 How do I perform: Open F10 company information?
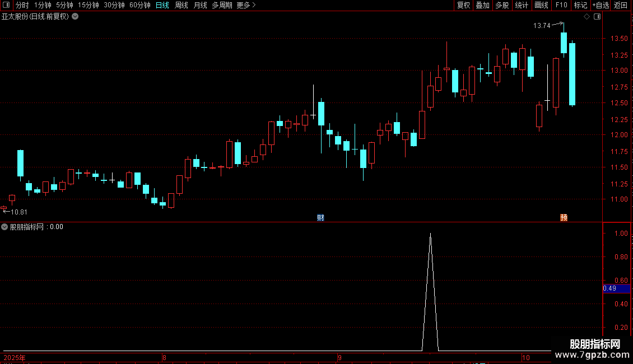(x=561, y=5)
